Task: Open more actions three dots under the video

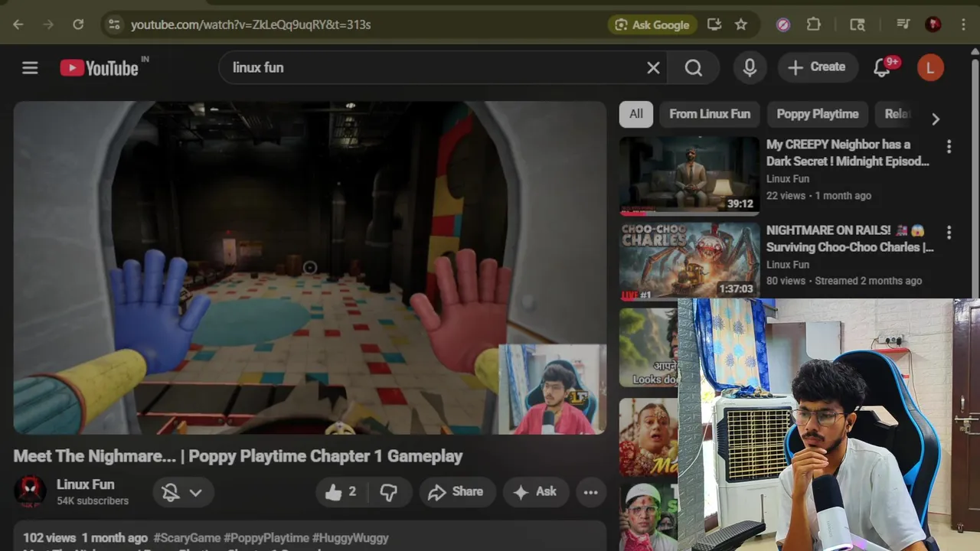Action: (x=591, y=492)
